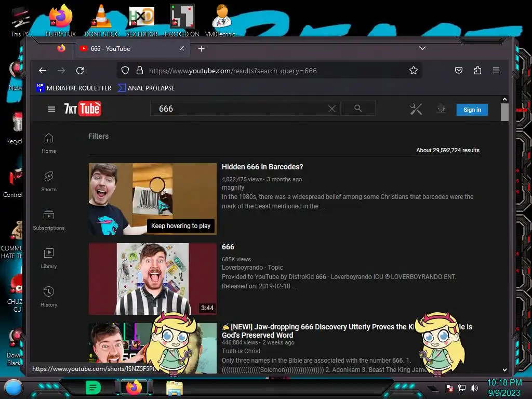The height and width of the screenshot is (399, 532).
Task: Open Subscriptions in YouTube sidebar
Action: [48, 220]
